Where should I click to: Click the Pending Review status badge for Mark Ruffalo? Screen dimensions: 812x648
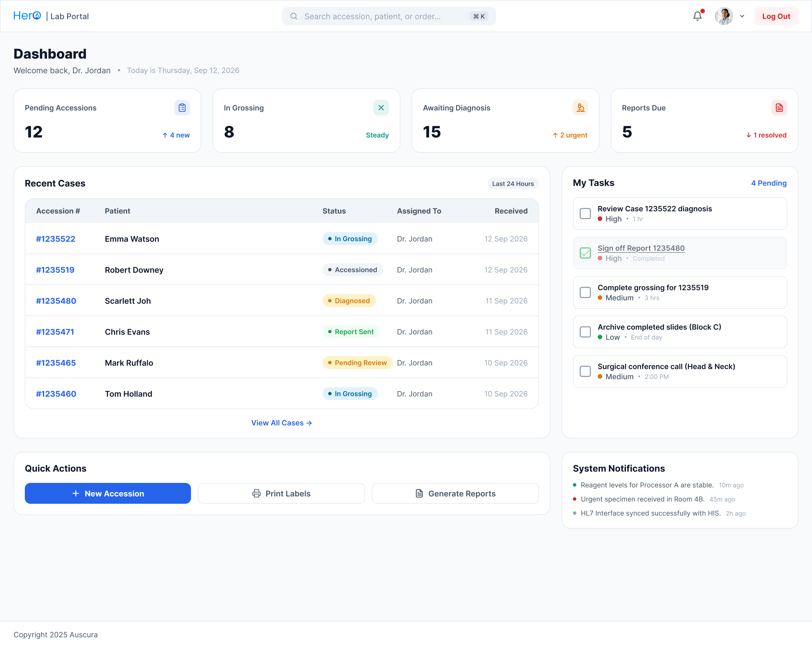pos(358,363)
